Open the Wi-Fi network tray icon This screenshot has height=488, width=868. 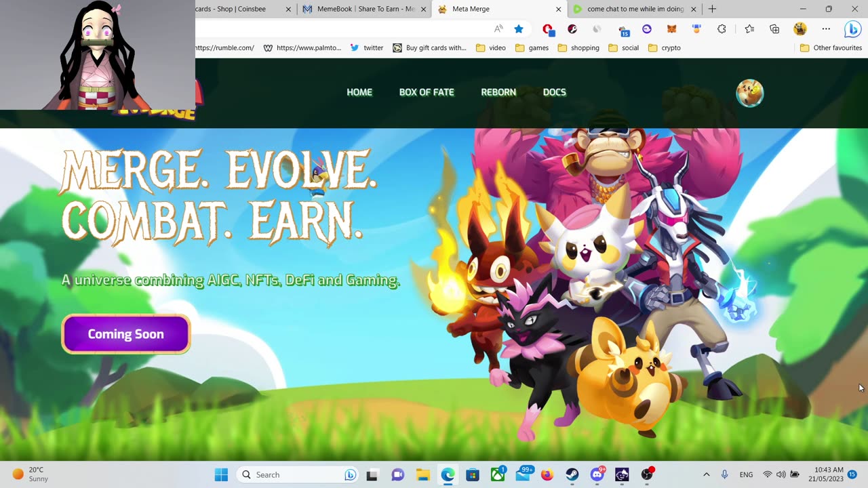(x=768, y=474)
